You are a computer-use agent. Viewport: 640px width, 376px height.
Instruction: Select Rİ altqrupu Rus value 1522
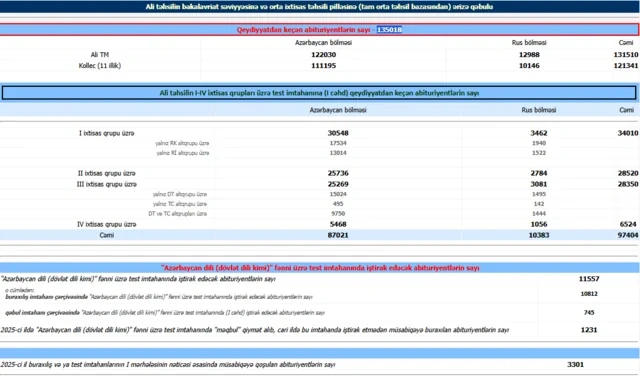coord(539,153)
